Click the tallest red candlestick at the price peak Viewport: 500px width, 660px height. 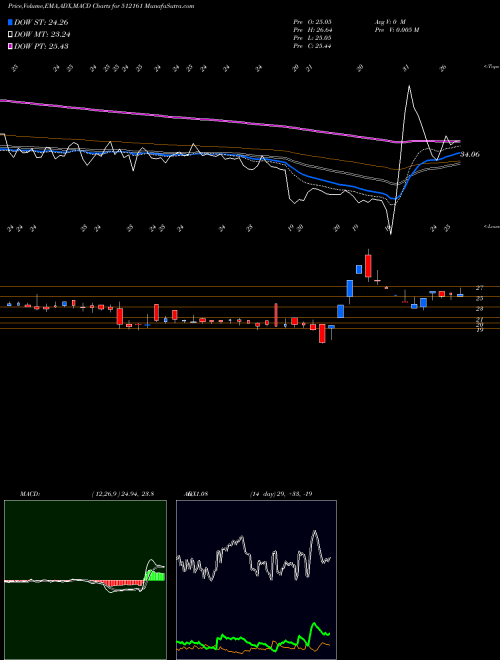[x=368, y=266]
